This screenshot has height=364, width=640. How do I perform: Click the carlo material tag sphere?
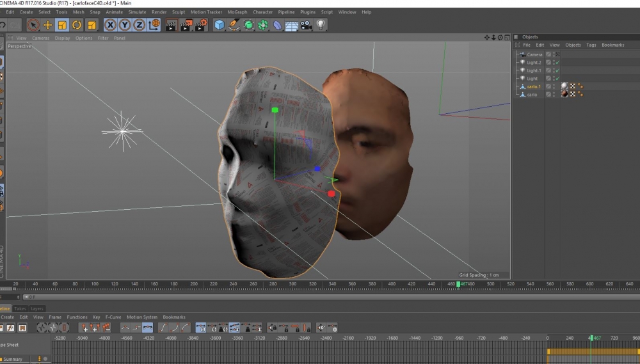564,94
